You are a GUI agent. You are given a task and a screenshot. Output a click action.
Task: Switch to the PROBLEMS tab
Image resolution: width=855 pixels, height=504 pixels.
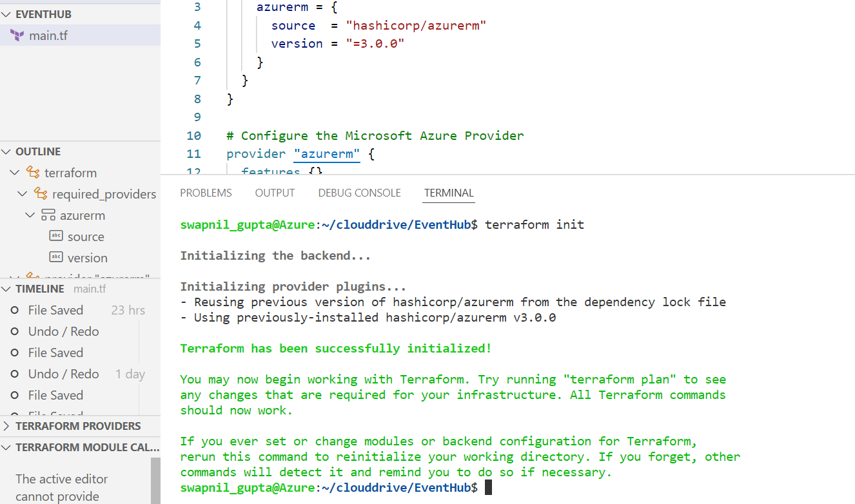pyautogui.click(x=206, y=193)
